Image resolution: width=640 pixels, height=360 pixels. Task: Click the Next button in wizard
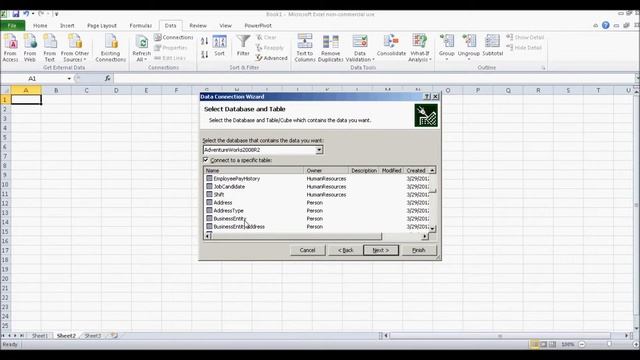point(380,250)
